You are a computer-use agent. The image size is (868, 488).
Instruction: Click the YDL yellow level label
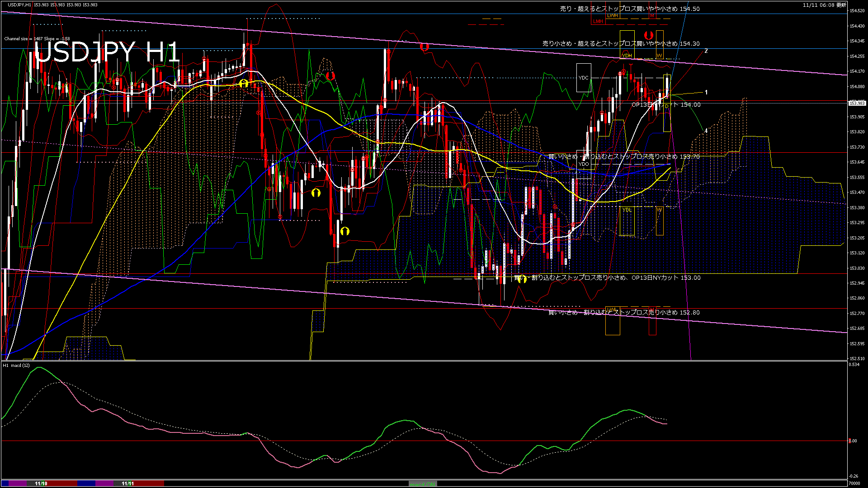point(627,210)
